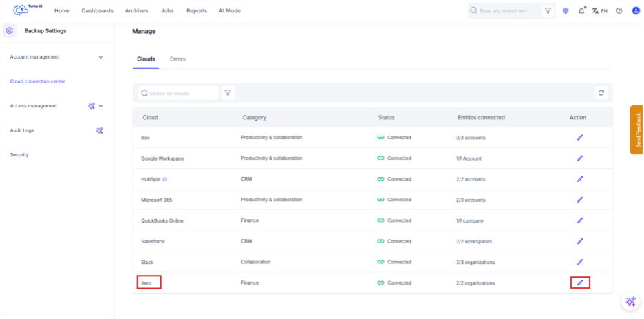This screenshot has height=319, width=644.
Task: Open the EN language selector
Action: tap(599, 11)
